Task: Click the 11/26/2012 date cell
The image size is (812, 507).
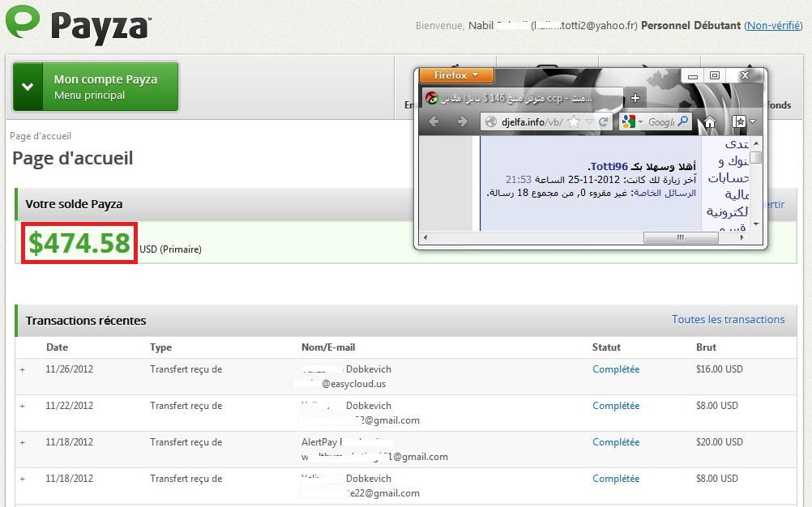Action: [x=70, y=369]
